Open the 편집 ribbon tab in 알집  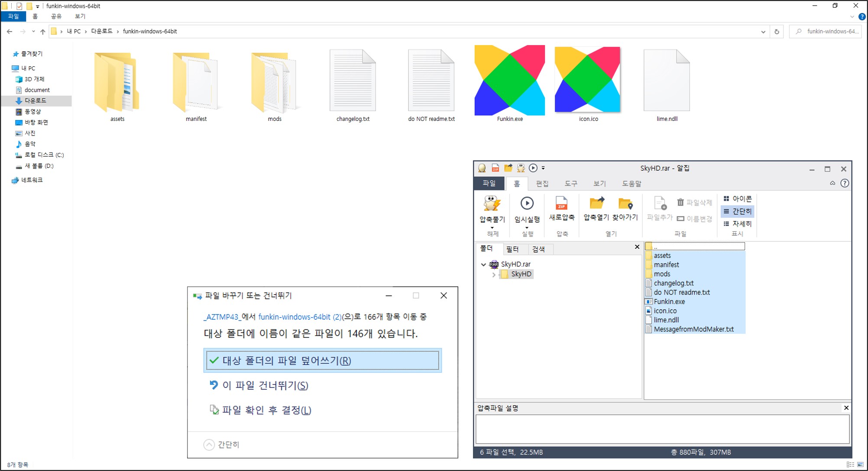coord(542,184)
